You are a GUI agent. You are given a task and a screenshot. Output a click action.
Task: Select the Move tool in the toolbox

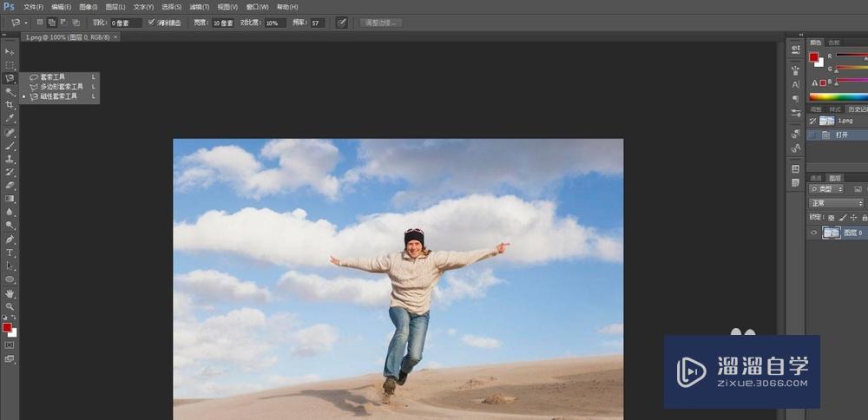point(10,52)
